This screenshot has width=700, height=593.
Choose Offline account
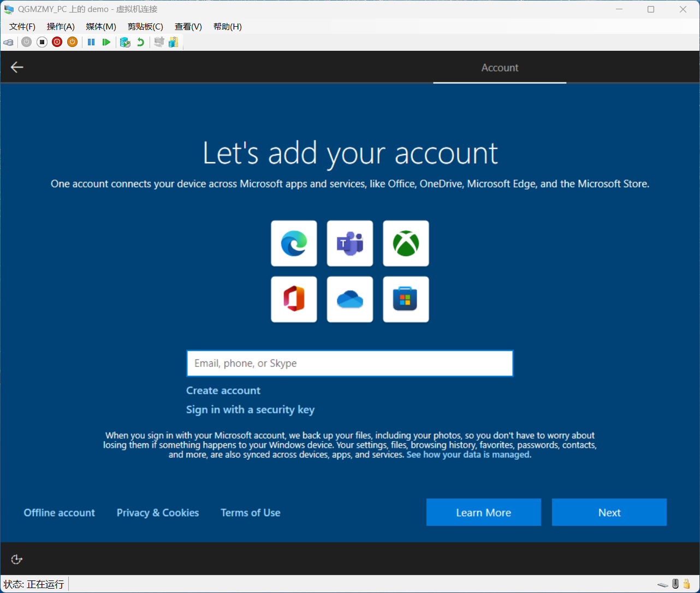(x=60, y=513)
